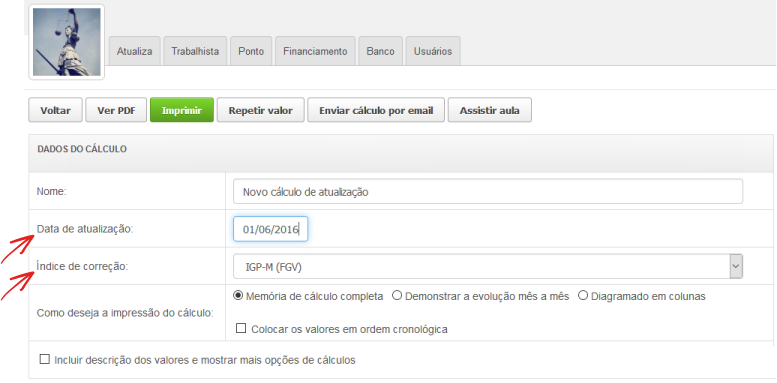This screenshot has height=383, width=777.
Task: Click the Como deseja a impressão do cálculo label
Action: pyautogui.click(x=125, y=313)
